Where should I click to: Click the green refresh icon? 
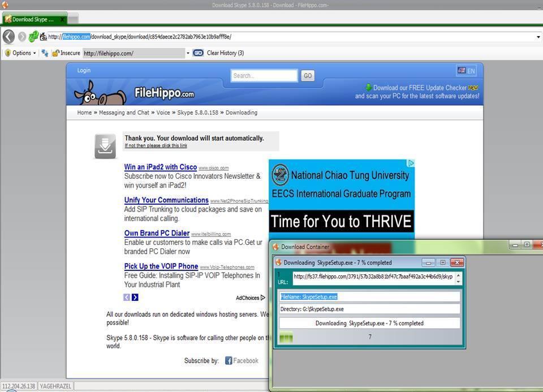click(33, 36)
